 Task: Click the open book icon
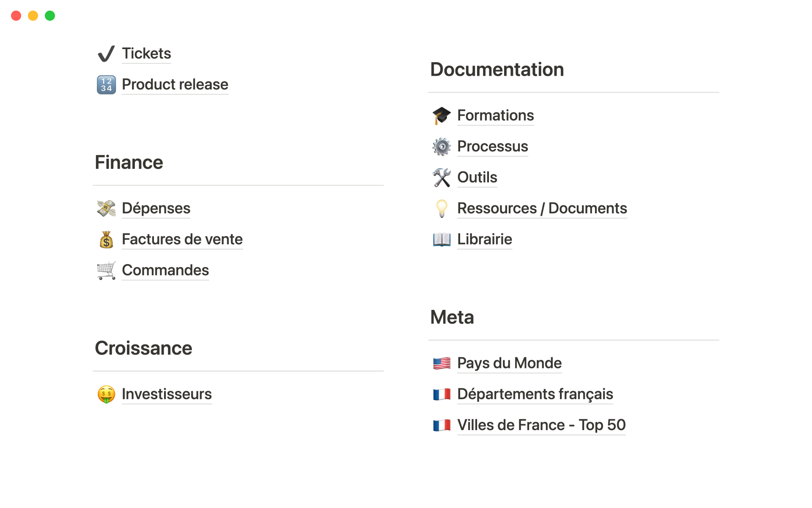coord(442,240)
